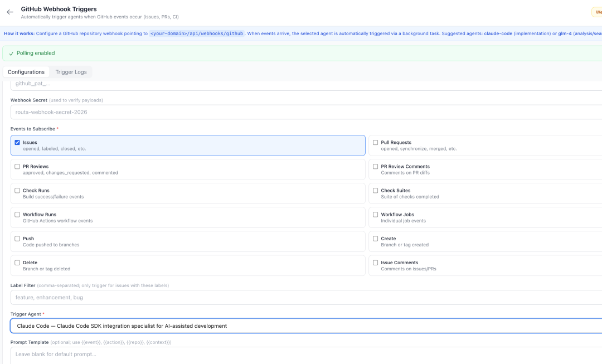Click the api/webhooks/github code snippet
This screenshot has height=364, width=602.
click(x=197, y=33)
